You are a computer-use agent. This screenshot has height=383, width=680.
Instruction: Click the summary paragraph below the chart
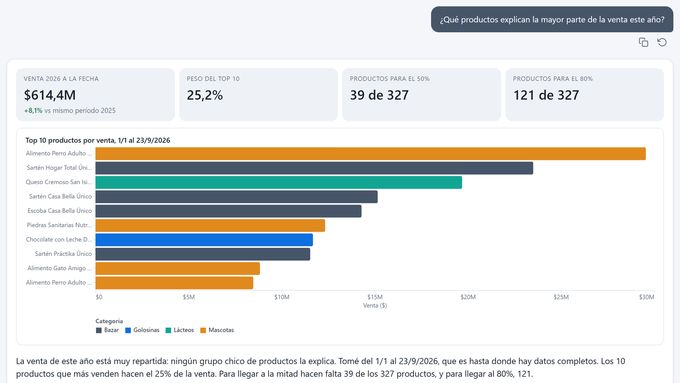(x=321, y=367)
